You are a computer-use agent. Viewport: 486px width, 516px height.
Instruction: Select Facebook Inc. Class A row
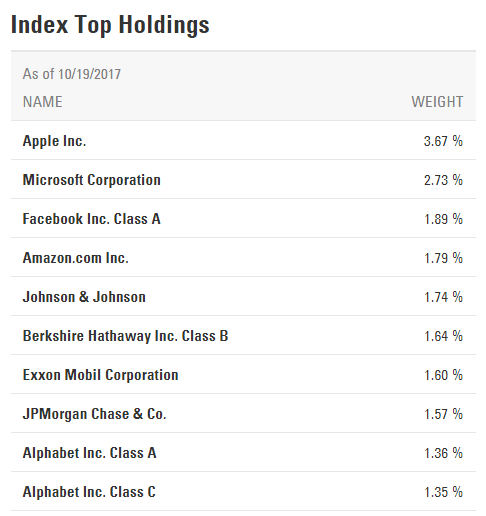(x=243, y=219)
